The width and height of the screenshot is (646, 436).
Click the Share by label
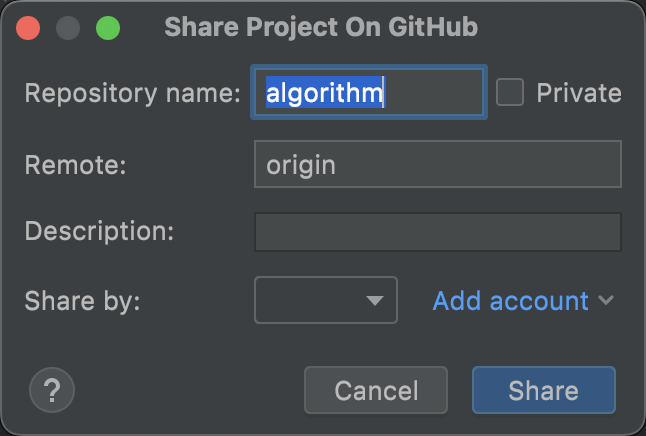(83, 300)
